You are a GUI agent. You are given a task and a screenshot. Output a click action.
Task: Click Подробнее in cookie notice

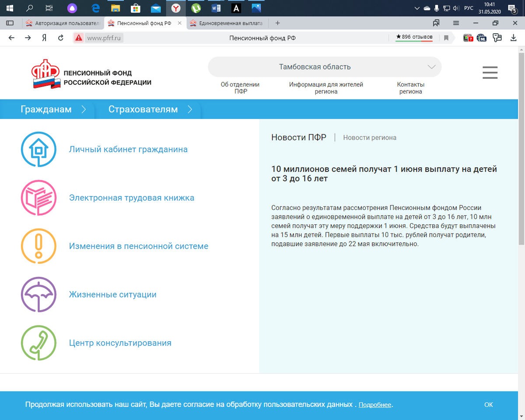[x=375, y=405]
